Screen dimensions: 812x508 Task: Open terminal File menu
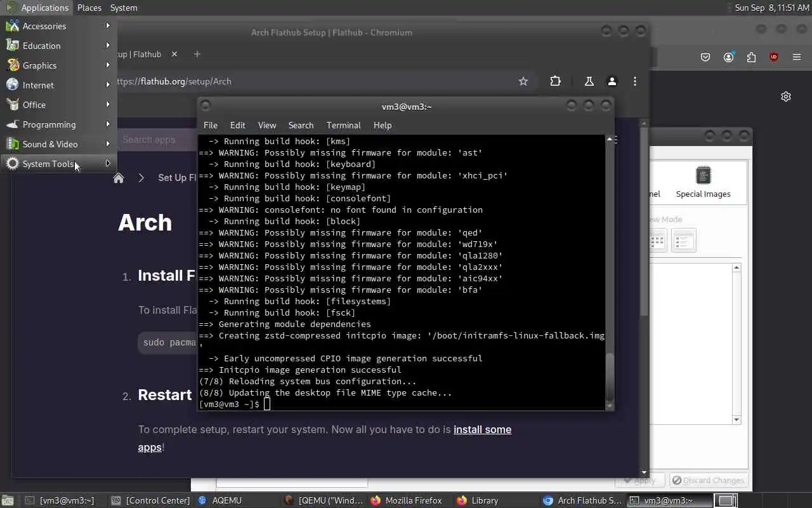(x=211, y=125)
